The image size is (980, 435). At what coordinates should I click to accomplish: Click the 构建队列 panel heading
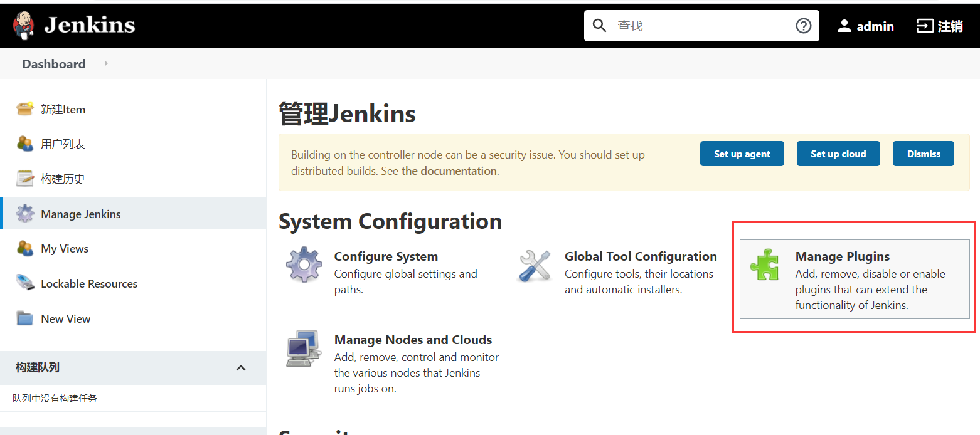pyautogui.click(x=38, y=367)
